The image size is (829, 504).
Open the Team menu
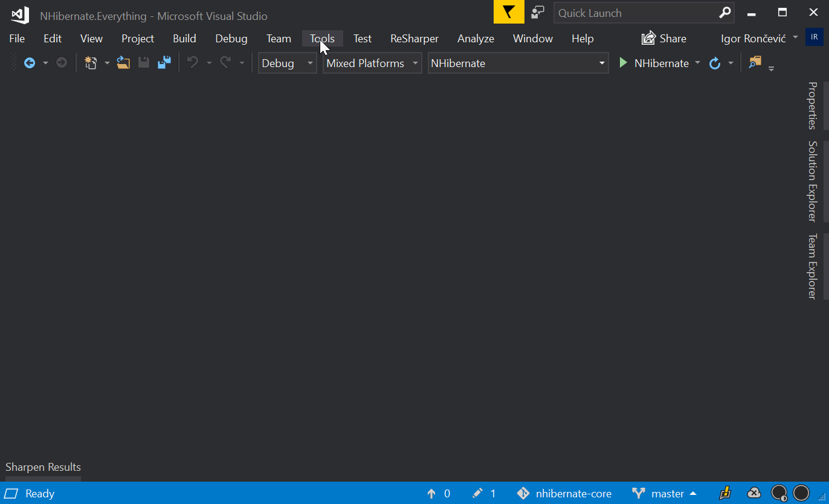279,38
